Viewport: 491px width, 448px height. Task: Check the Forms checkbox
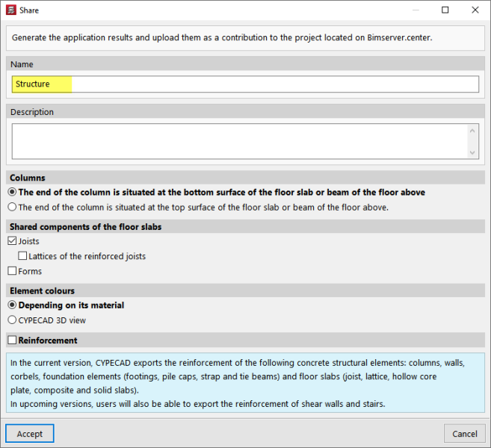click(x=12, y=272)
